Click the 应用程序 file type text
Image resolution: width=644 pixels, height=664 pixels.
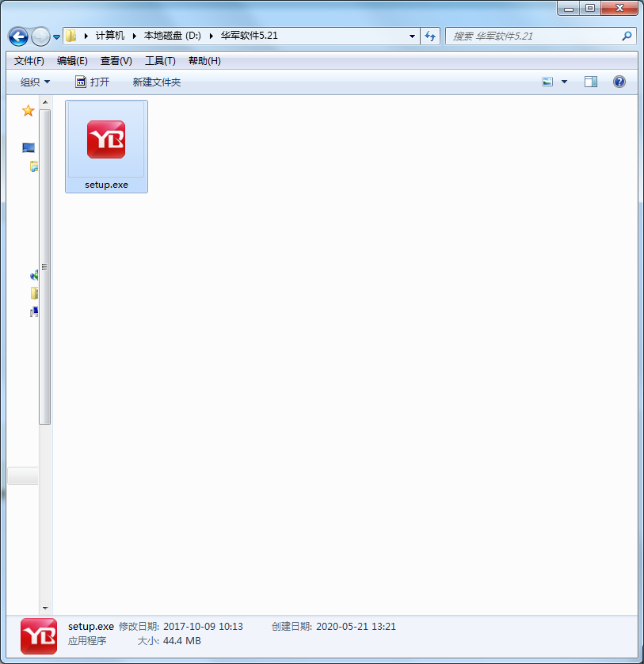pyautogui.click(x=87, y=641)
